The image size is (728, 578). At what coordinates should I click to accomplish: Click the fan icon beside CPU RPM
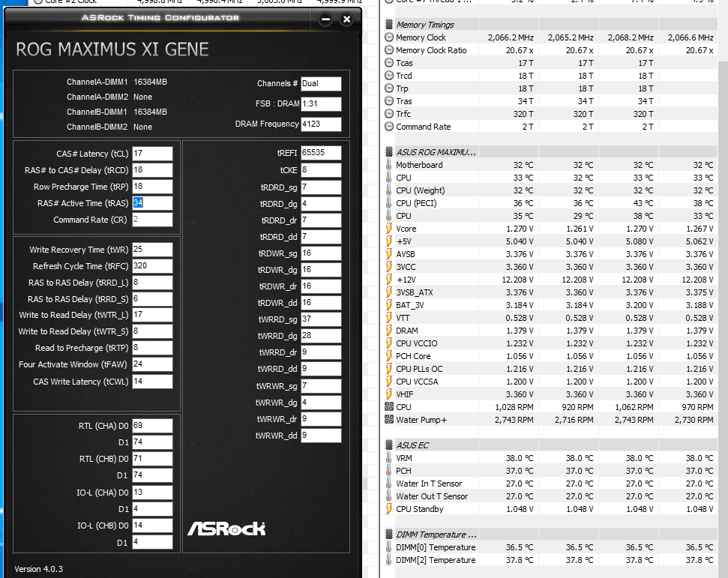(389, 406)
